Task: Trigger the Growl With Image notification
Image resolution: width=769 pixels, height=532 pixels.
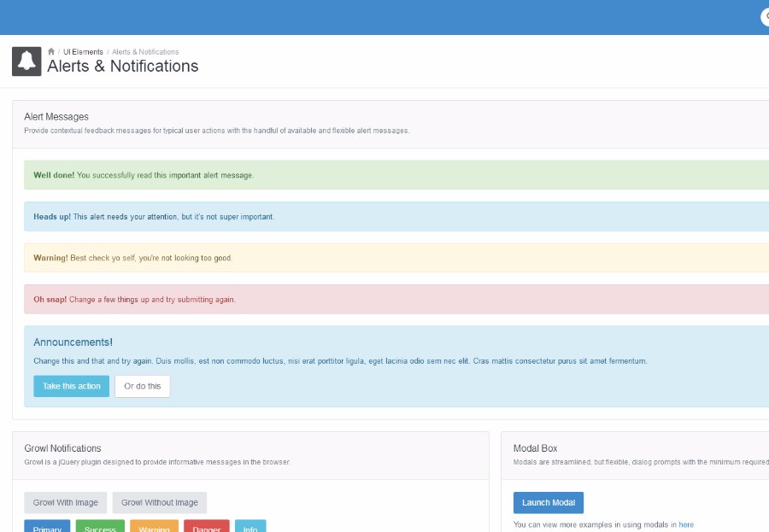Action: (x=66, y=503)
